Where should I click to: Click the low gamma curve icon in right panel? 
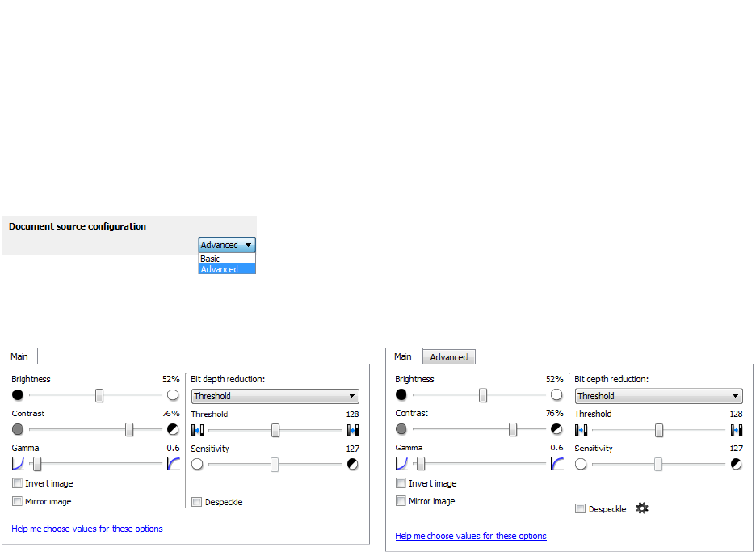point(401,464)
